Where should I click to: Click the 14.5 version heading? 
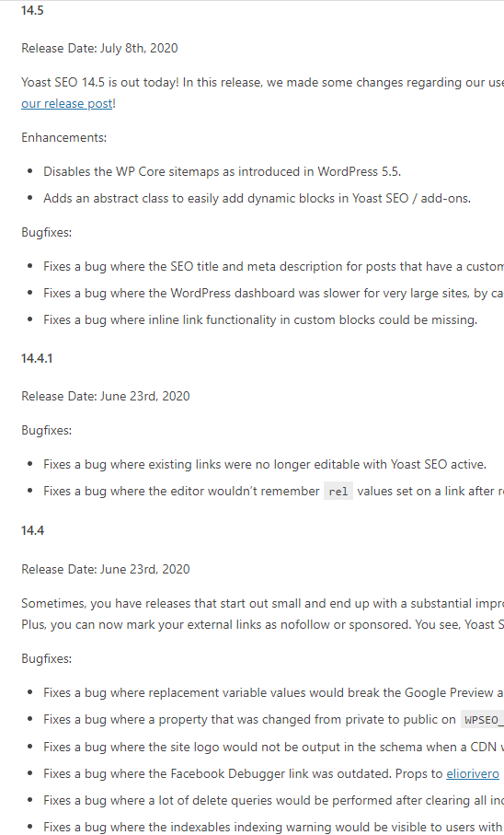pyautogui.click(x=32, y=10)
